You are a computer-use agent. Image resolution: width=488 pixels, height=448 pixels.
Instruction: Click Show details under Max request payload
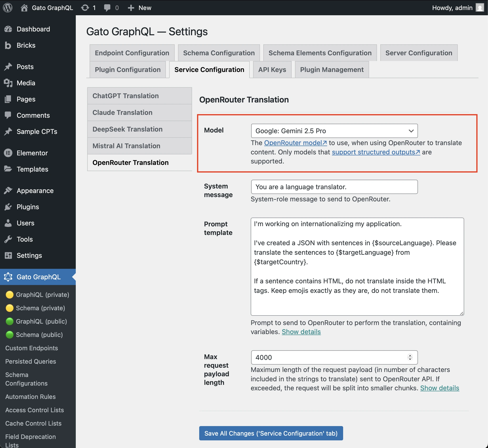(x=440, y=388)
